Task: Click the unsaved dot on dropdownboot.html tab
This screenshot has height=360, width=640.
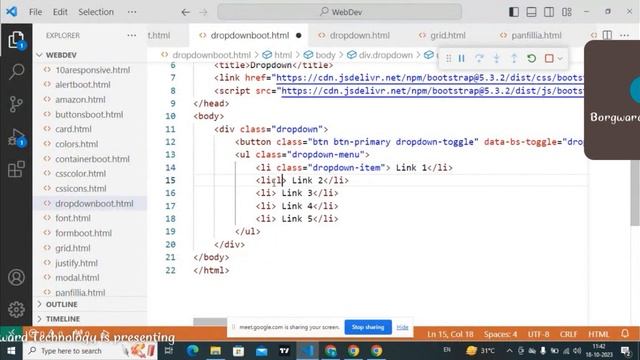Action: tap(299, 36)
